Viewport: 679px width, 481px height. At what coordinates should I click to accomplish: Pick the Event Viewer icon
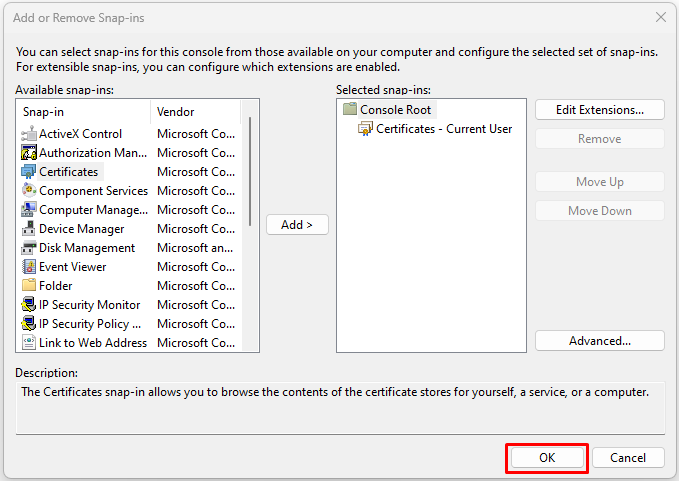(x=29, y=267)
